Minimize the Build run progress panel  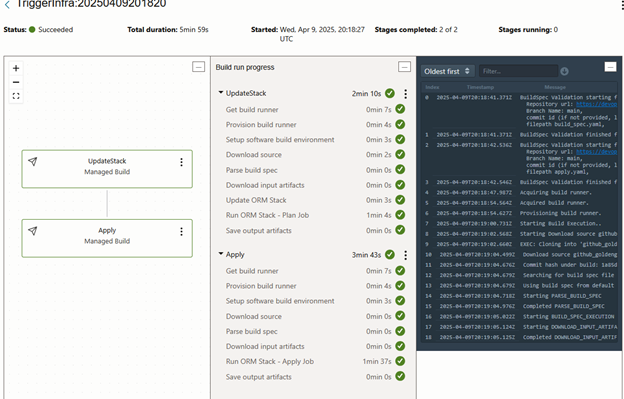pos(404,67)
